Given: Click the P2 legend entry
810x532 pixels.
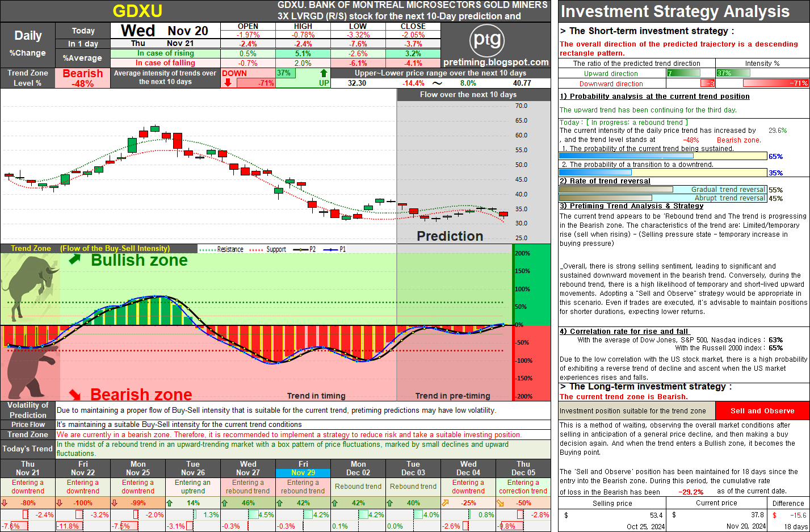Looking at the screenshot, I should (305, 249).
